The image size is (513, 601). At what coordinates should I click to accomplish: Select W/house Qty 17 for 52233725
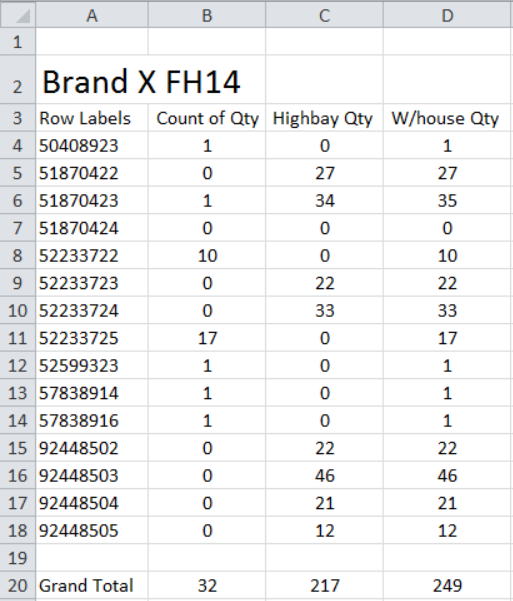coord(447,338)
